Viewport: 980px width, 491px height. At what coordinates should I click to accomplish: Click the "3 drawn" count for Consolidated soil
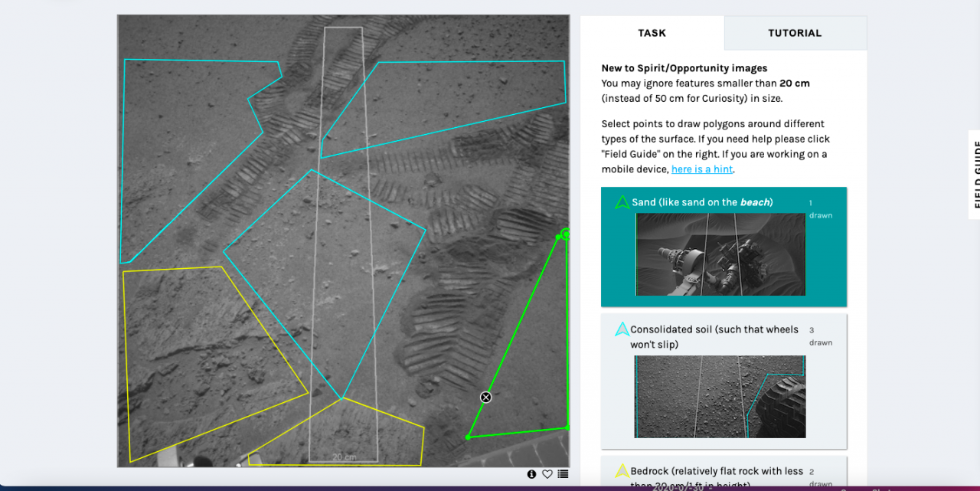point(821,336)
